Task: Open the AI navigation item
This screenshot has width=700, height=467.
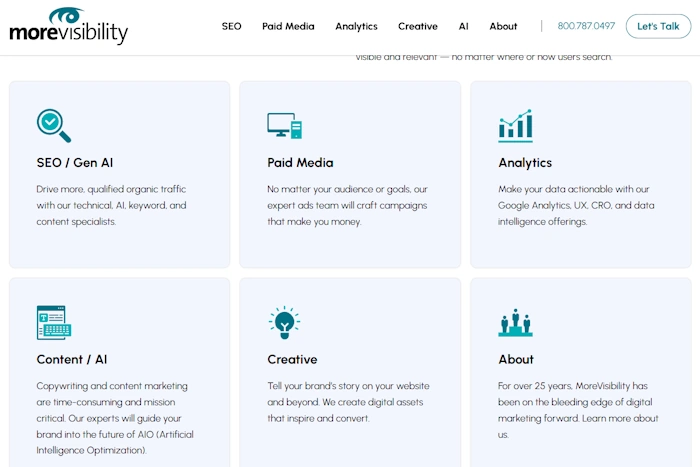Action: tap(463, 26)
